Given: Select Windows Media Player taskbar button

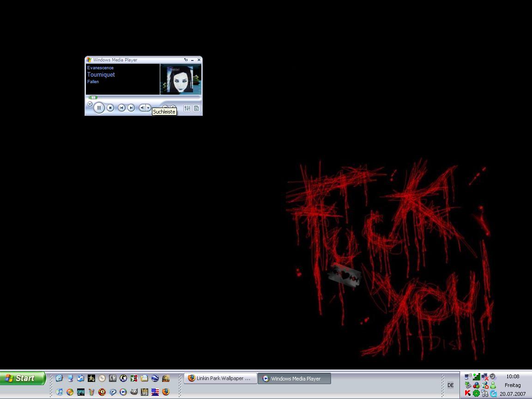Looking at the screenshot, I should [x=294, y=379].
